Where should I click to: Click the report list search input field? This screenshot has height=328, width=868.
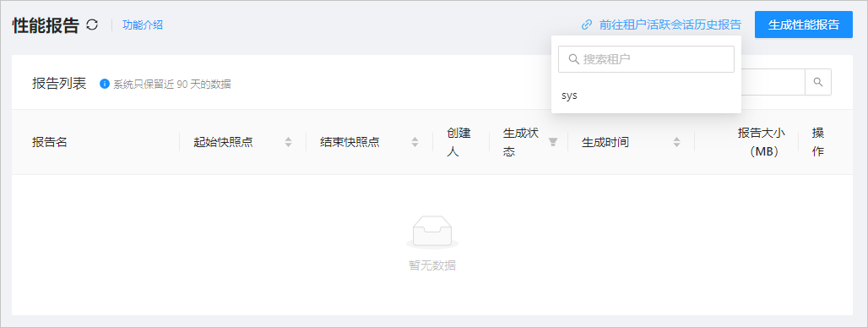click(x=773, y=82)
